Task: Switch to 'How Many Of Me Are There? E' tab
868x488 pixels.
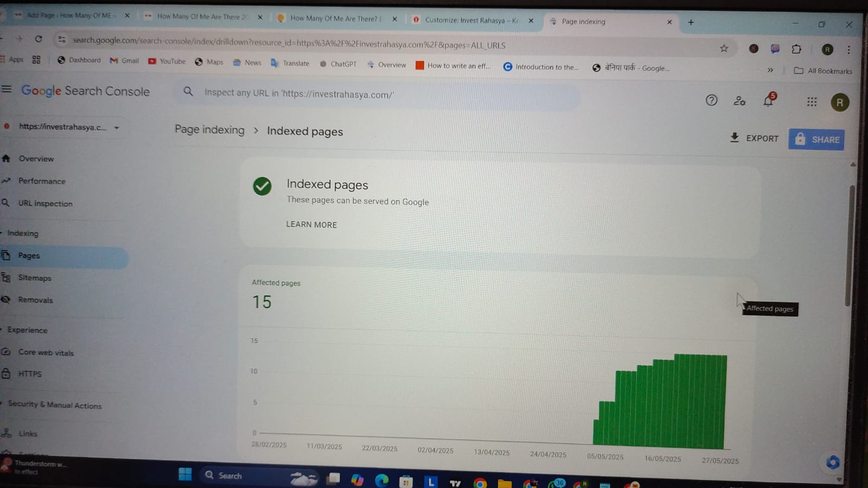Action: click(335, 18)
